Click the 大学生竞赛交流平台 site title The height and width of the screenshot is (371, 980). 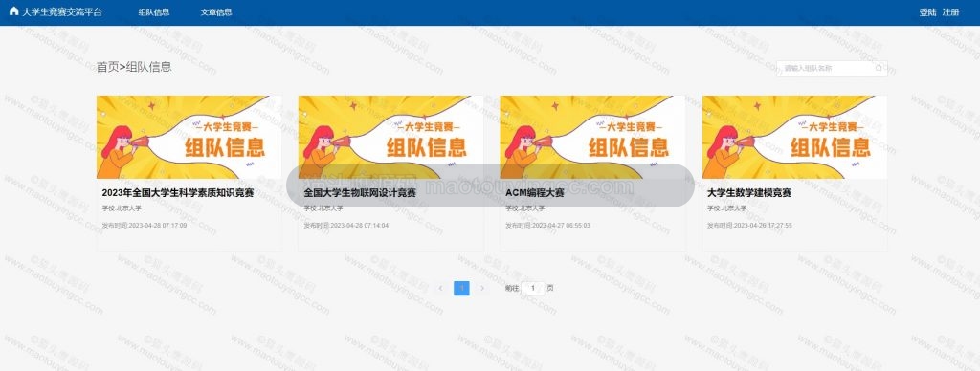[62, 11]
